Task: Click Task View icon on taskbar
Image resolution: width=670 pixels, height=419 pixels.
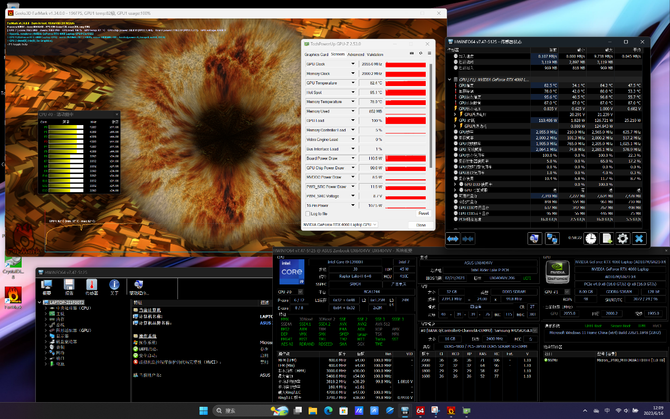Action: pyautogui.click(x=298, y=410)
